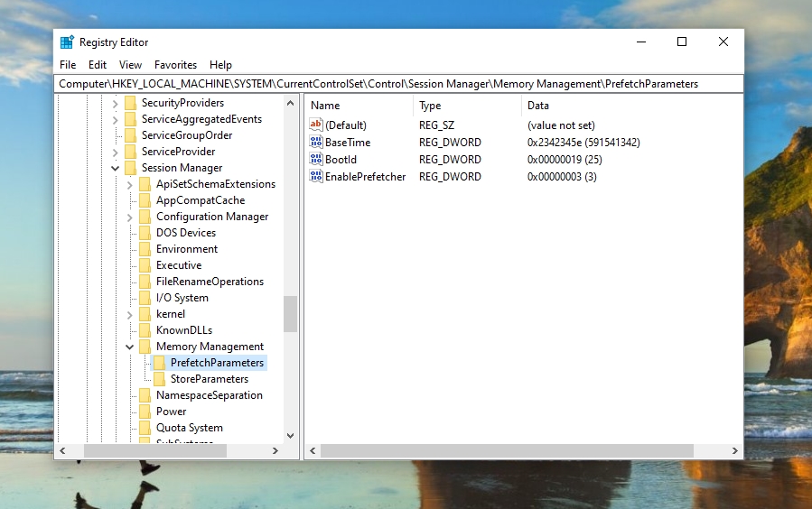Expand the ApiSetSchemaExtensions key
The width and height of the screenshot is (812, 509).
[129, 185]
